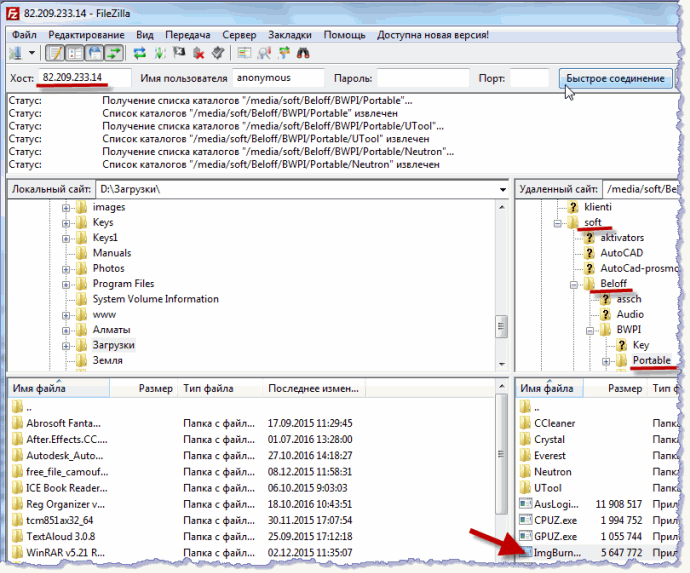The height and width of the screenshot is (573, 690).
Task: Open the Помощь menu
Action: [x=345, y=35]
